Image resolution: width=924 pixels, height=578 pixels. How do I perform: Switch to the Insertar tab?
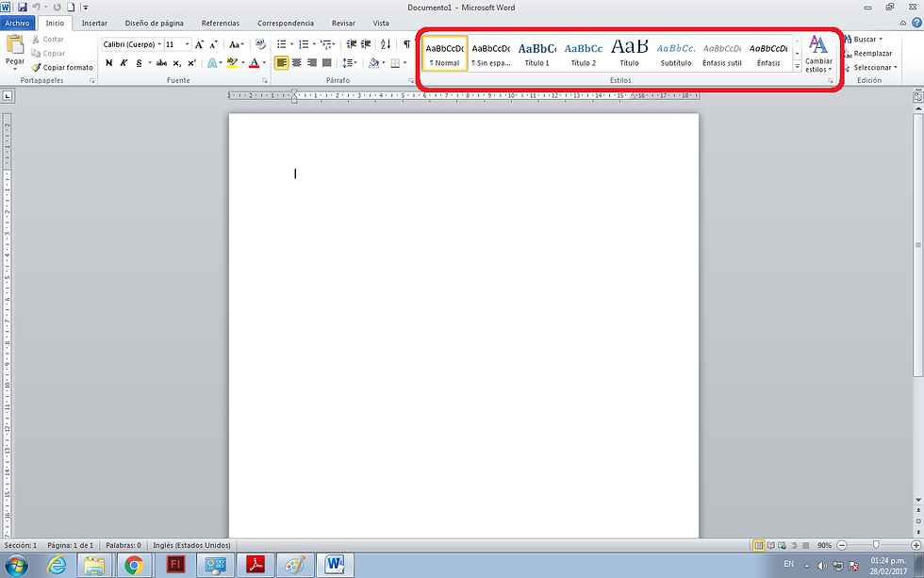[94, 23]
